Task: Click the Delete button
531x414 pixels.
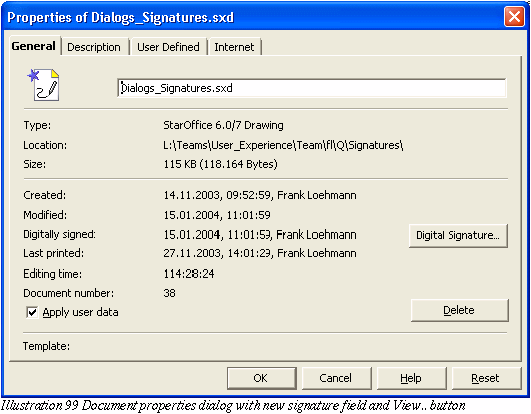Action: coord(460,310)
